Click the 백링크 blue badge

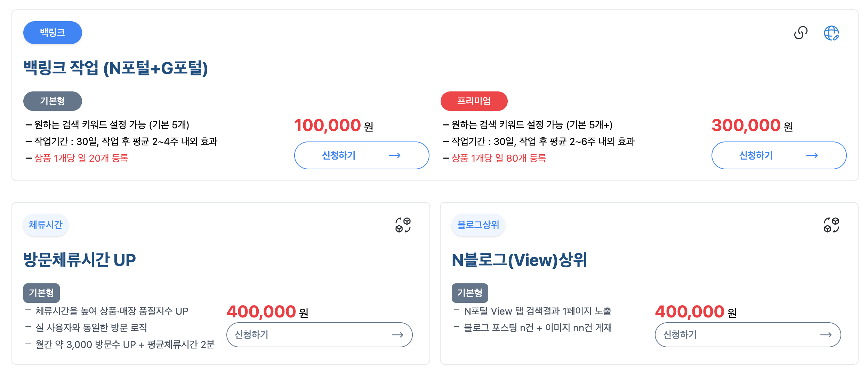coord(53,32)
